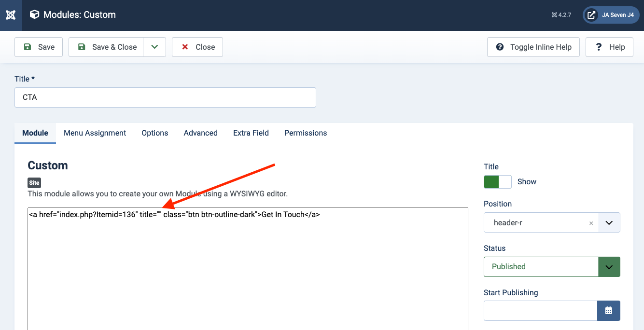
Task: Click the Modules cube icon in header
Action: (x=34, y=14)
